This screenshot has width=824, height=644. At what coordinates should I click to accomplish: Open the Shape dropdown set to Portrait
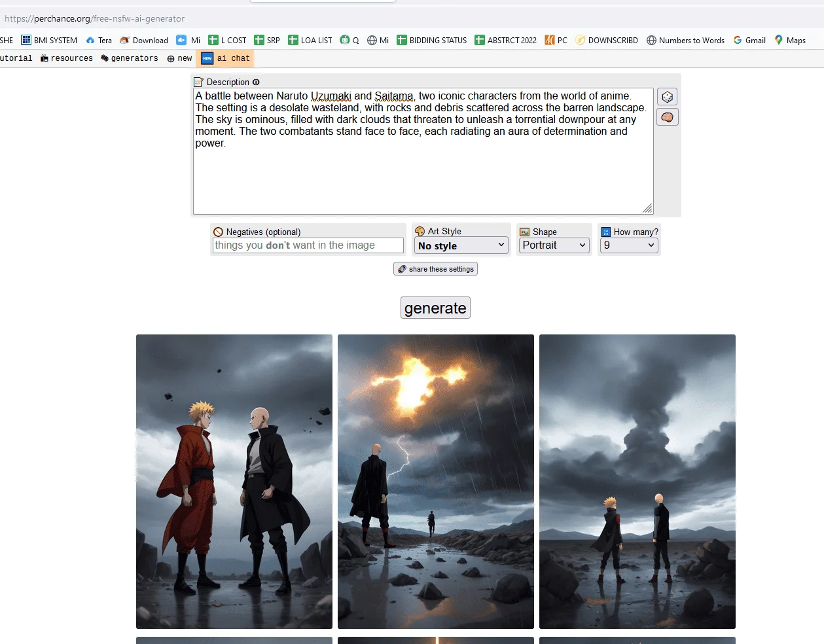pos(554,245)
